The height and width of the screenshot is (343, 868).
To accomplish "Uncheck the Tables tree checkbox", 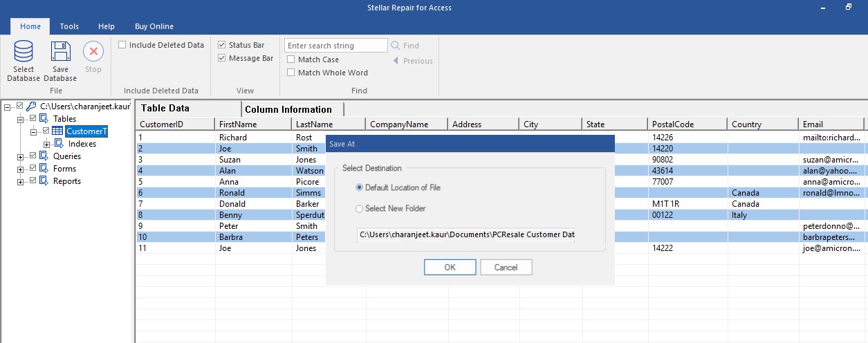I will coord(33,119).
